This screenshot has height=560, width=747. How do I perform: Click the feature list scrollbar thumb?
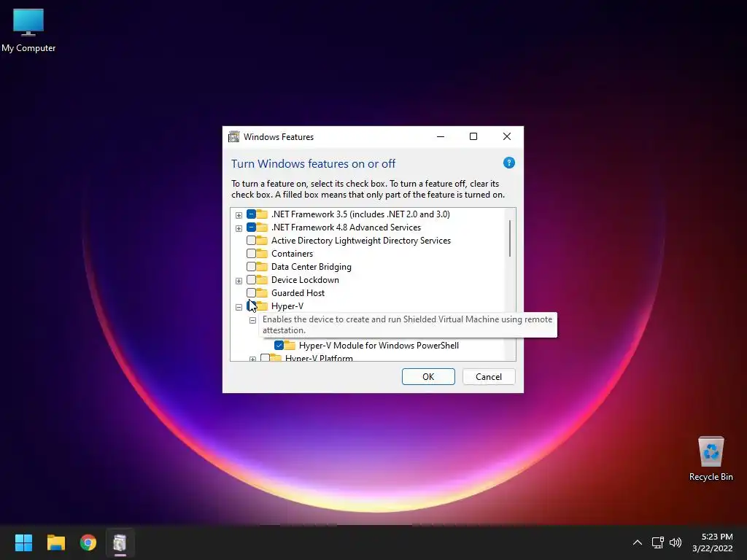pyautogui.click(x=510, y=238)
